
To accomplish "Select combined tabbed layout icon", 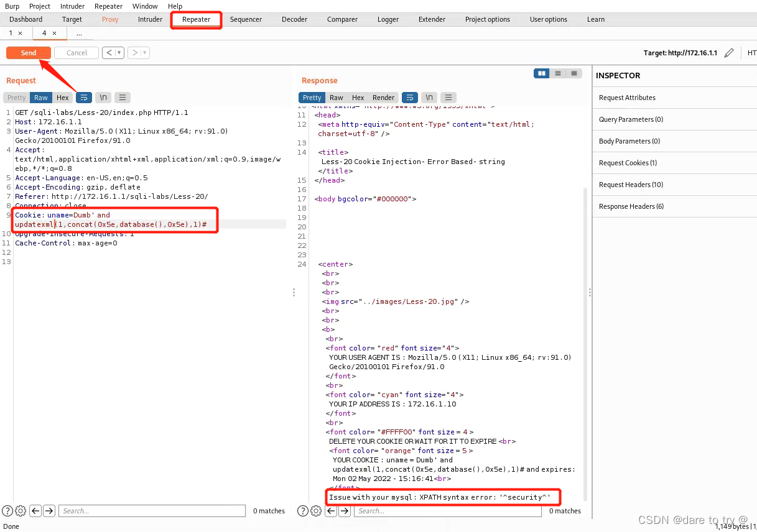I will (574, 73).
